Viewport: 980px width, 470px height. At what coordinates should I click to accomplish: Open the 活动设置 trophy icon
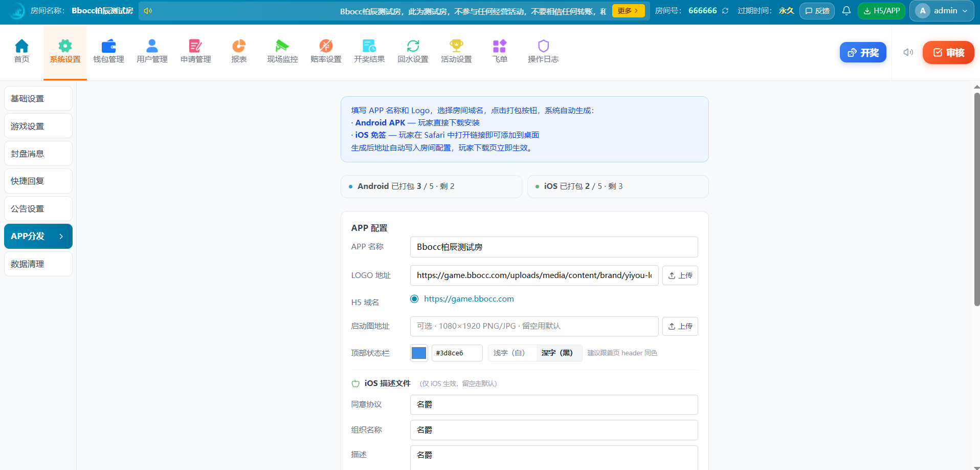pos(456,46)
